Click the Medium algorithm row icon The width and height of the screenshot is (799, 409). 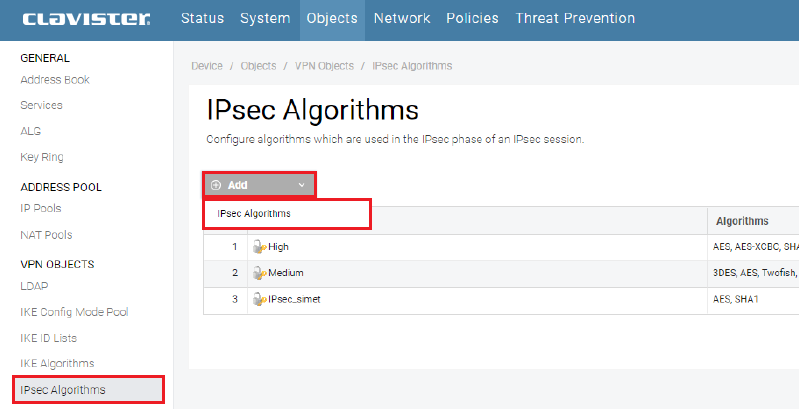click(259, 272)
